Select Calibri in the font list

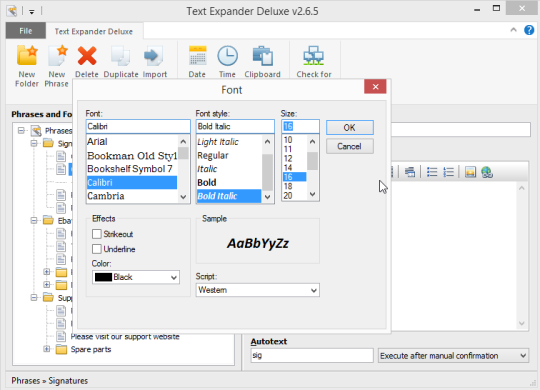pos(132,183)
